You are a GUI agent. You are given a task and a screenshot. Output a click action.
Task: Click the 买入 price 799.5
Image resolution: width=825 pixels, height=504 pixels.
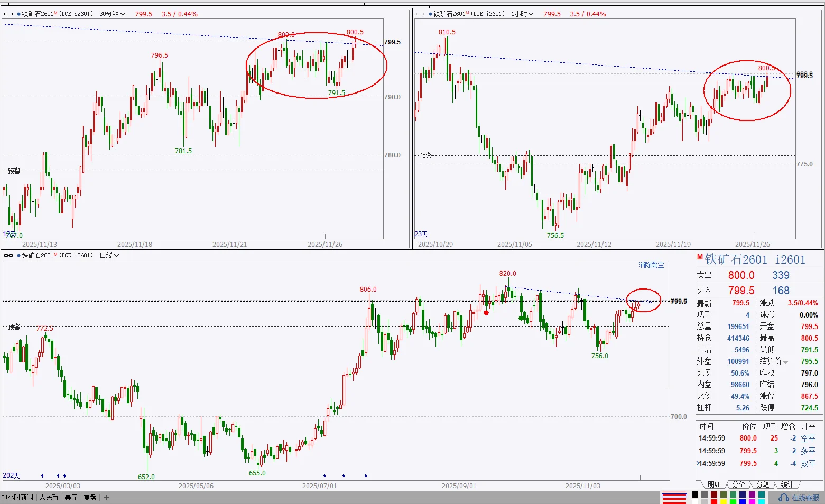coord(741,291)
